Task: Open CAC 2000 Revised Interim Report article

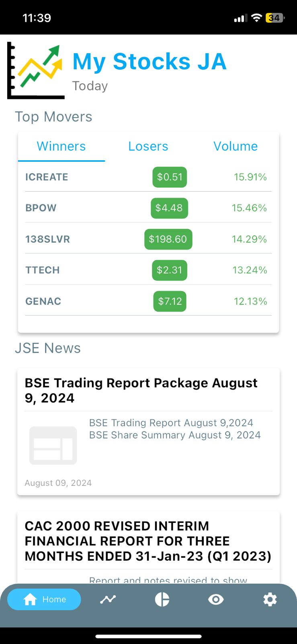Action: point(148,541)
